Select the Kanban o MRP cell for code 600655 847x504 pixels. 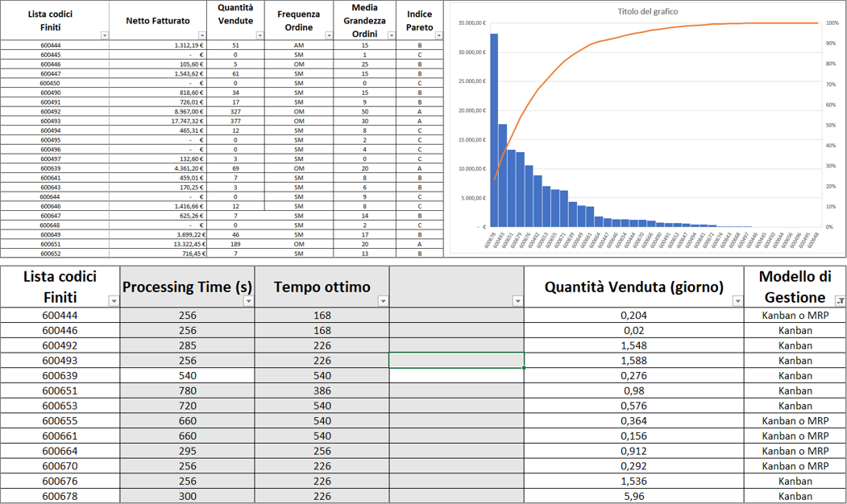795,421
